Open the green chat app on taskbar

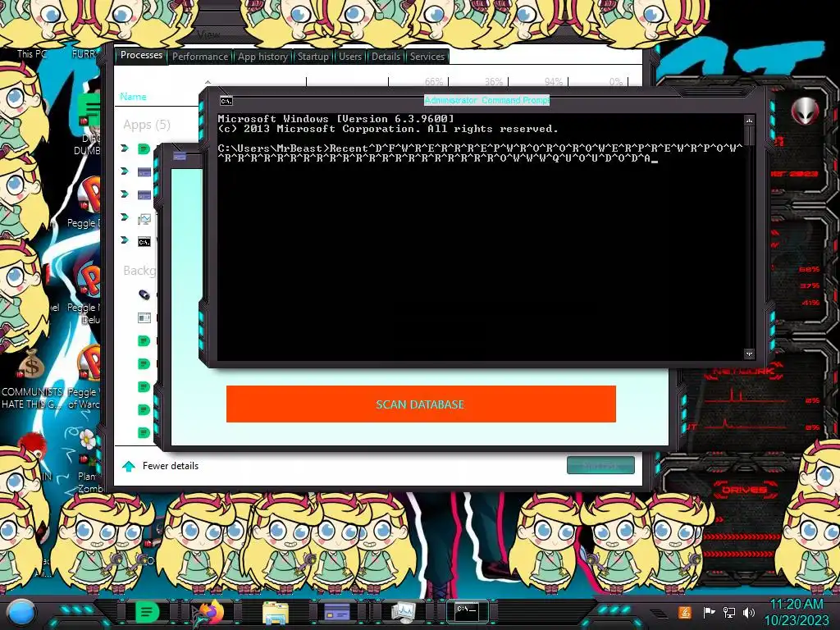click(146, 612)
